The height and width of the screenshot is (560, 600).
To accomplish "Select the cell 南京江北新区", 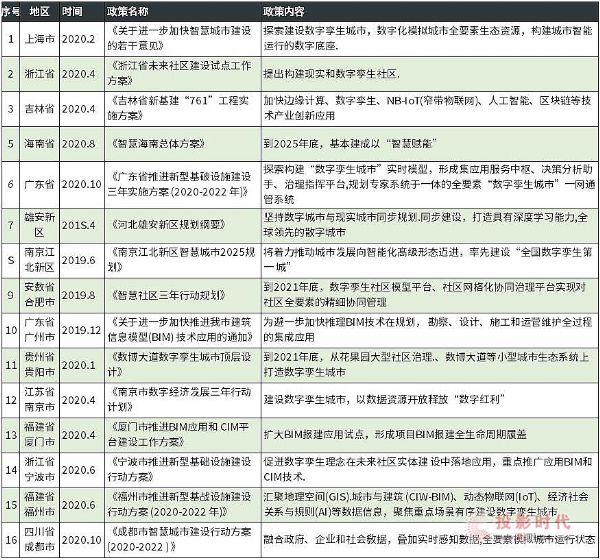I will coord(39,260).
